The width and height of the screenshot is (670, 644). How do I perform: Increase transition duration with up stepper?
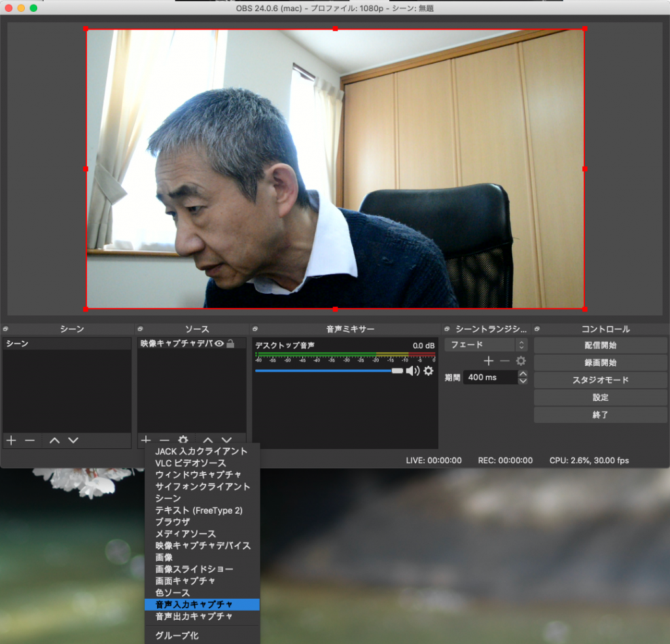click(x=522, y=374)
